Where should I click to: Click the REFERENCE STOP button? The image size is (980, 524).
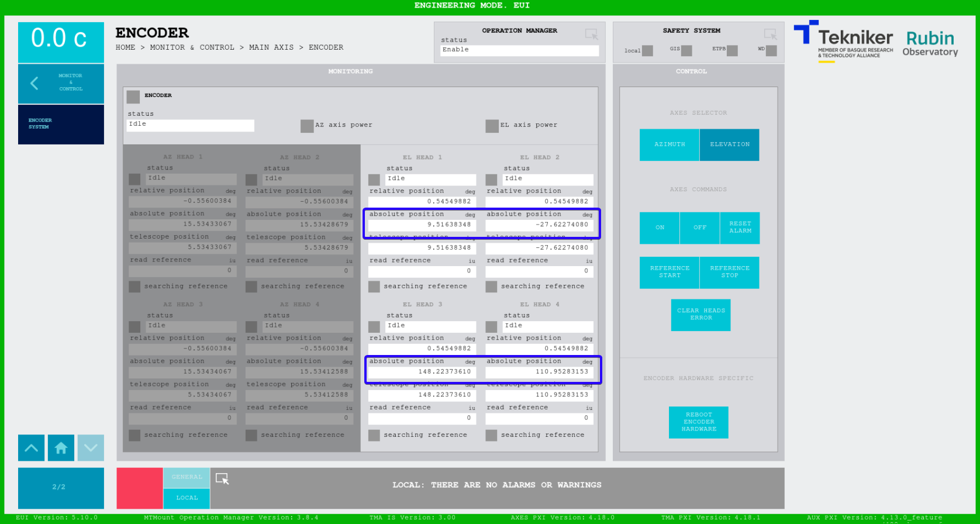click(730, 273)
